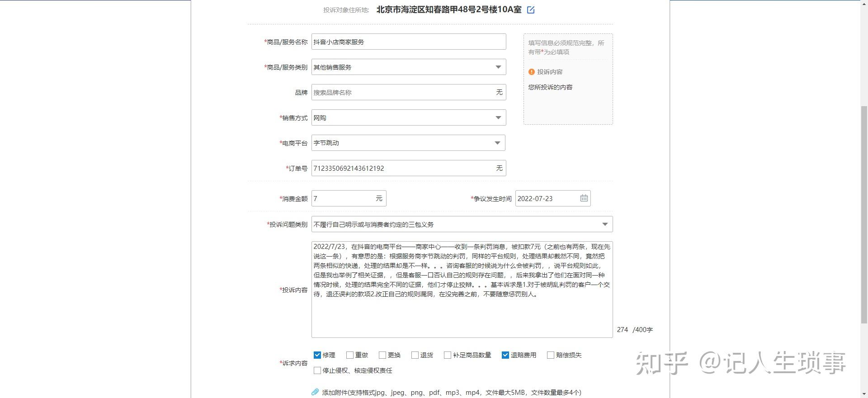Click 无 button beside brand search field
Screen dimensions: 868x398
coord(499,92)
